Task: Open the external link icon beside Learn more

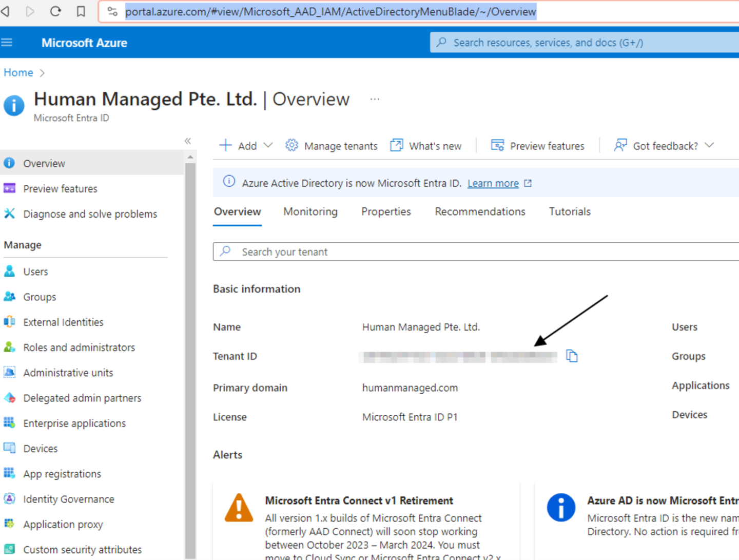Action: pyautogui.click(x=528, y=183)
